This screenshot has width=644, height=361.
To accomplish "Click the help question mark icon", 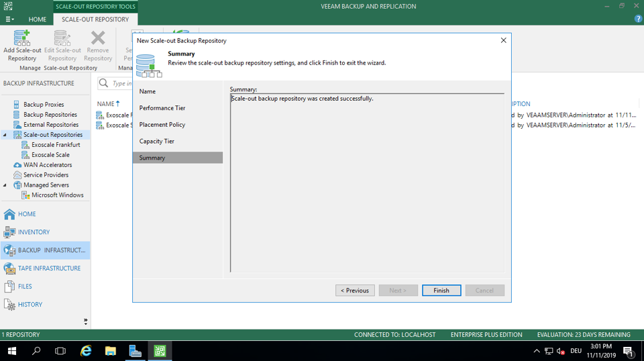I will (638, 19).
